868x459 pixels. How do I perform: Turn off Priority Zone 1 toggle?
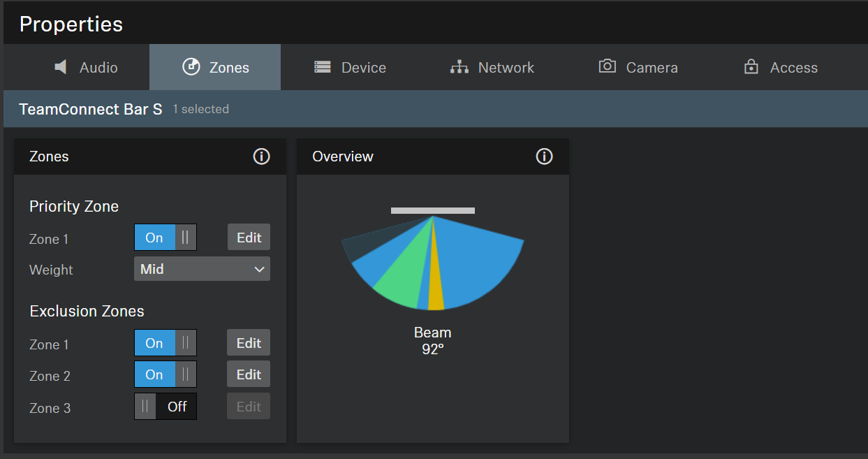point(165,238)
